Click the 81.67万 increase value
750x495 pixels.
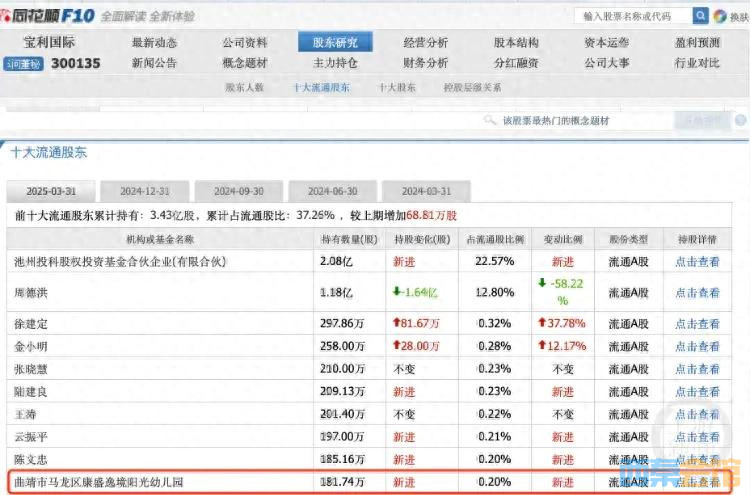pos(416,323)
